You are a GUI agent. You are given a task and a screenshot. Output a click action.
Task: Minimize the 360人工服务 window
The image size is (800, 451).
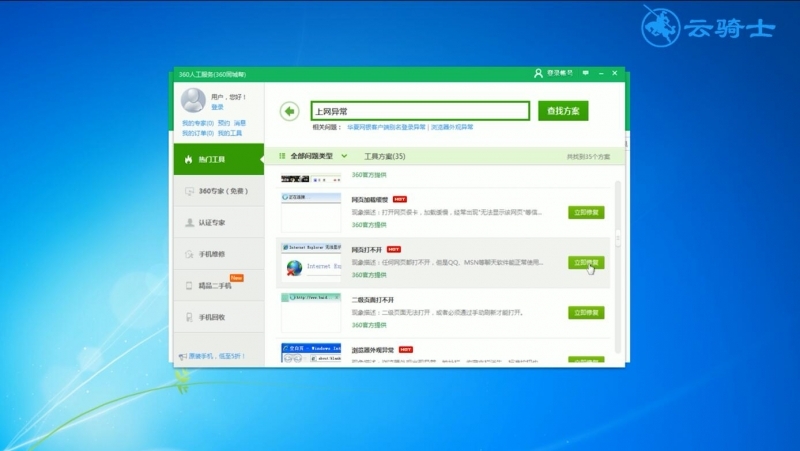[601, 73]
